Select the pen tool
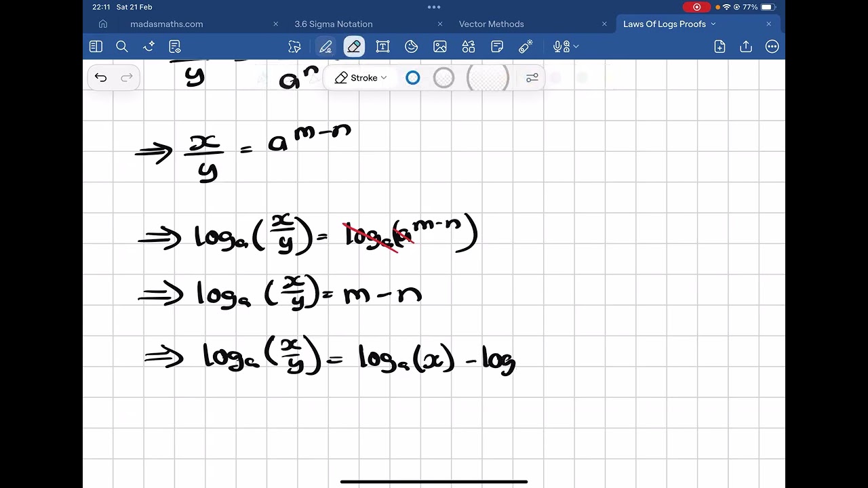The width and height of the screenshot is (868, 488). click(x=325, y=47)
